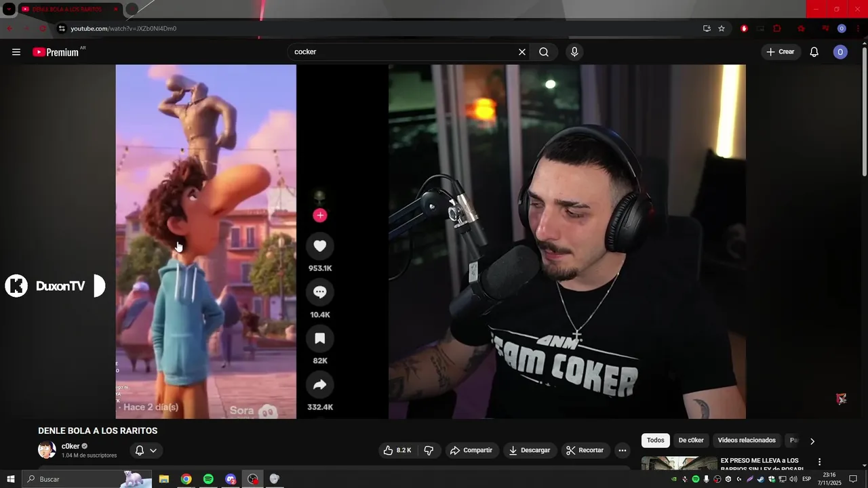Click inside the video player area
868x488 pixels.
(431, 241)
